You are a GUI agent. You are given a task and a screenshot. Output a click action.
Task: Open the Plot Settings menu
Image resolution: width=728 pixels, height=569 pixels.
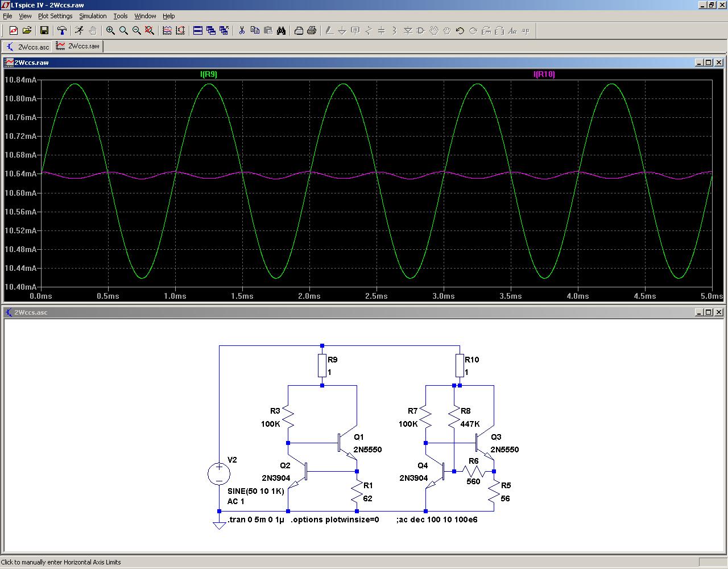coord(55,16)
